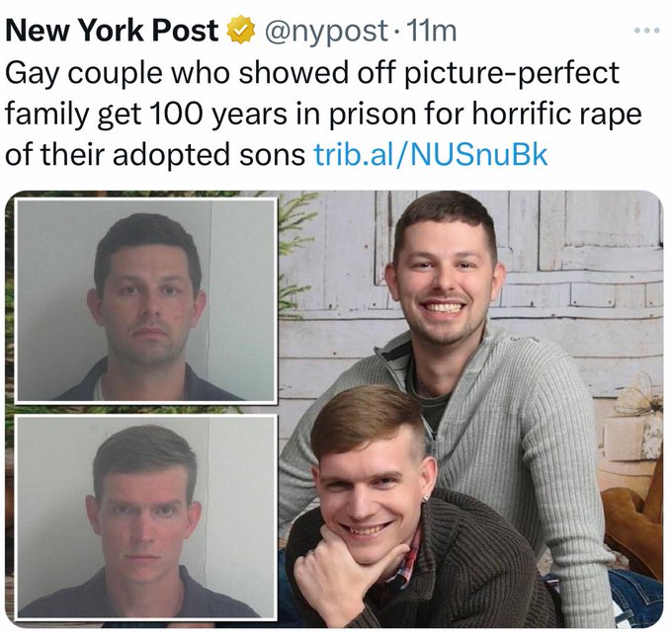
Task: Click the words "Gay couple" in tweet
Action: tap(84, 74)
